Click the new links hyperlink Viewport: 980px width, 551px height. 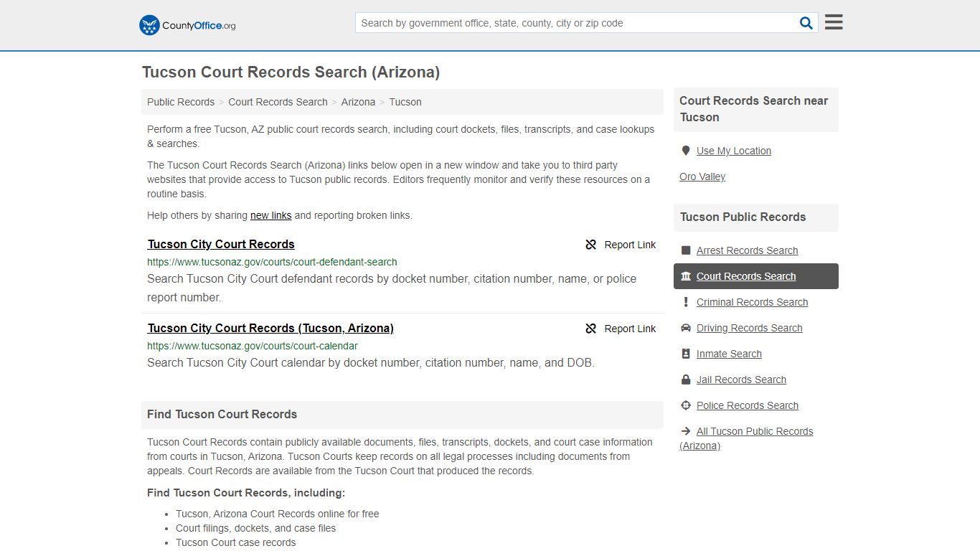[x=270, y=215]
